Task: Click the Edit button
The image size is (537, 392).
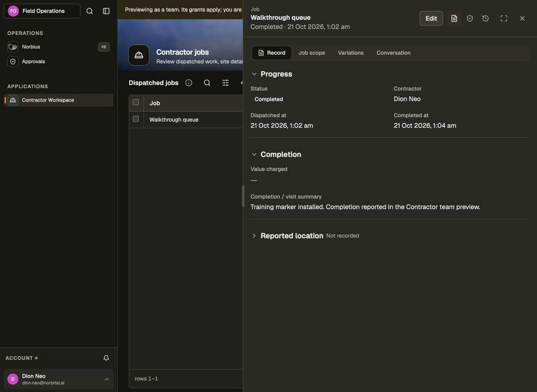Action: 431,18
